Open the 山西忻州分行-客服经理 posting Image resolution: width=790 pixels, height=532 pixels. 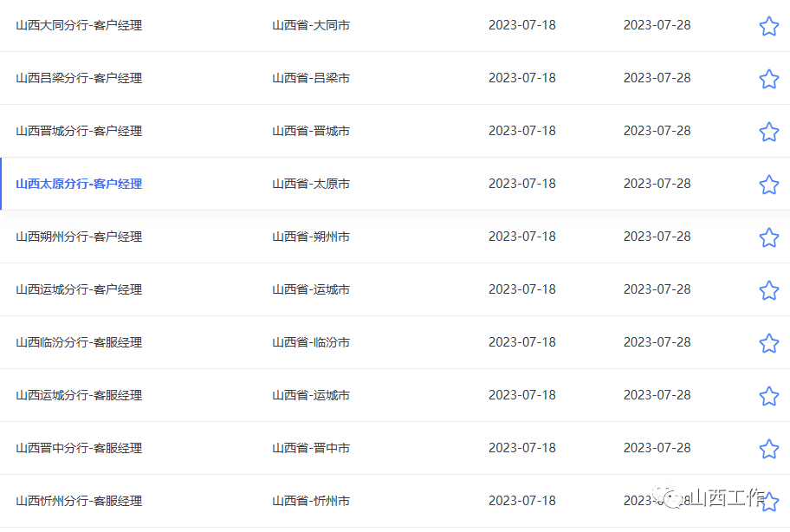coord(79,502)
